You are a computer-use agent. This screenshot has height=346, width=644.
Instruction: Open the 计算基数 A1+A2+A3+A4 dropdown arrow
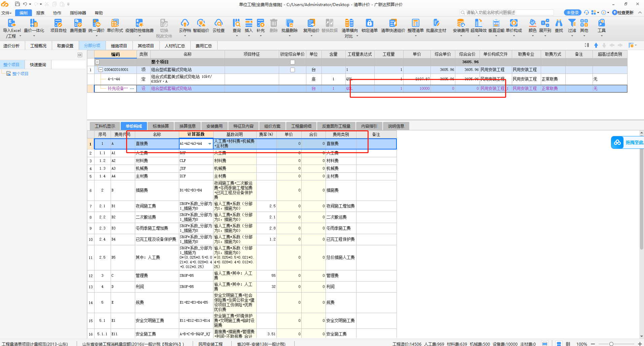tap(210, 144)
